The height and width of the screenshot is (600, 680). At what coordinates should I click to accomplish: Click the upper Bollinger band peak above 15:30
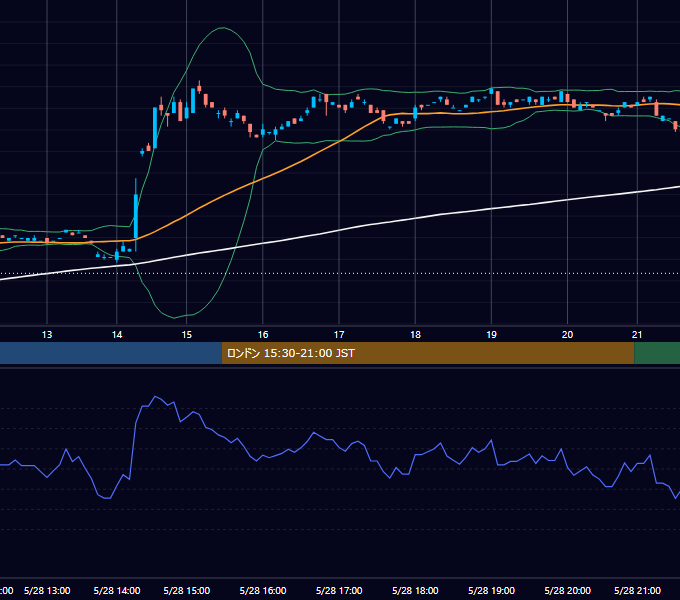(222, 28)
